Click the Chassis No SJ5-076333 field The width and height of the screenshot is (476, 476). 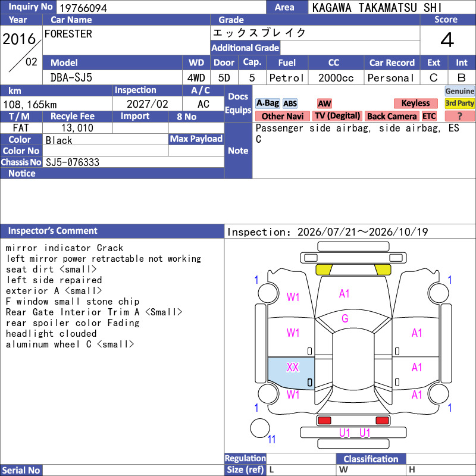pos(133,162)
